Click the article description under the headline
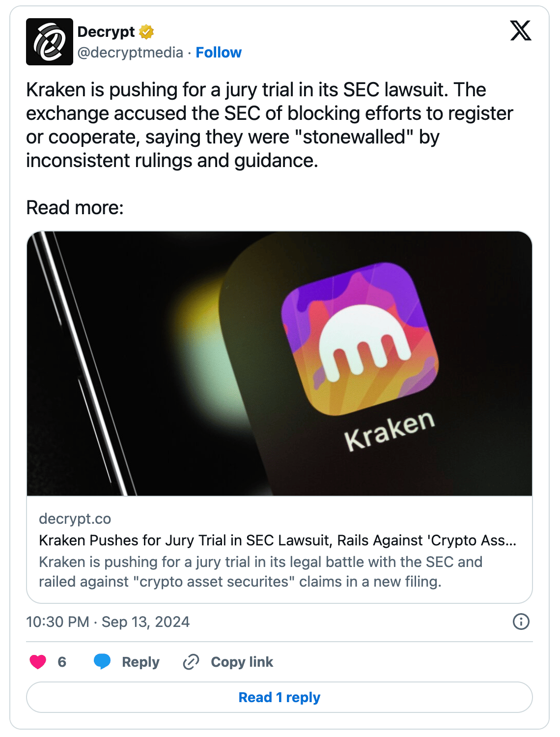 [260, 572]
